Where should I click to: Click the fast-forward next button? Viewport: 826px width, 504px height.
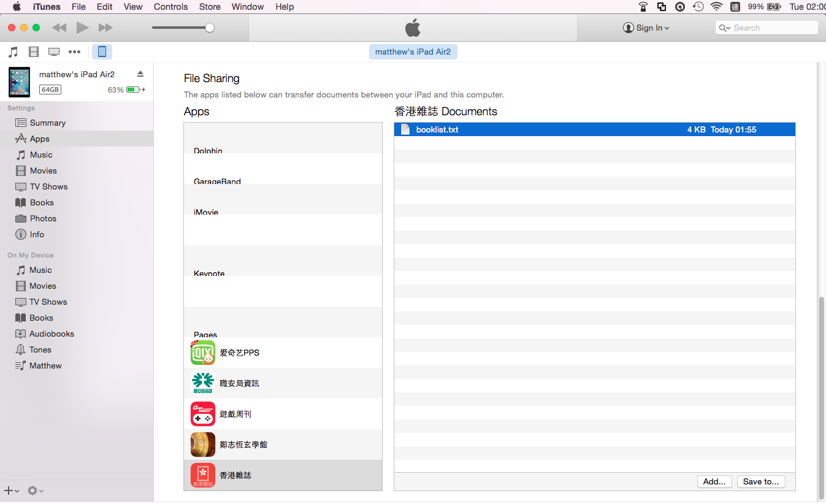tap(105, 28)
